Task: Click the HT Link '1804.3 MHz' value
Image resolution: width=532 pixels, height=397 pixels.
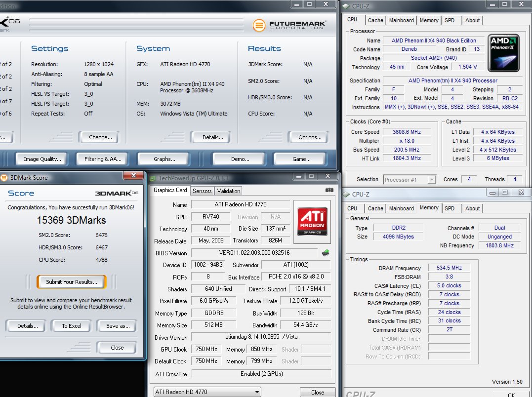Action: [407, 158]
